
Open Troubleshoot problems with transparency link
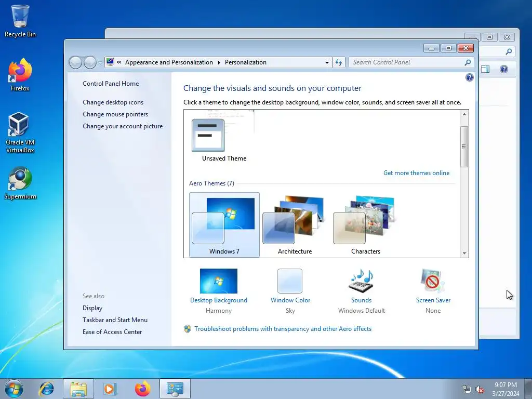pos(283,329)
